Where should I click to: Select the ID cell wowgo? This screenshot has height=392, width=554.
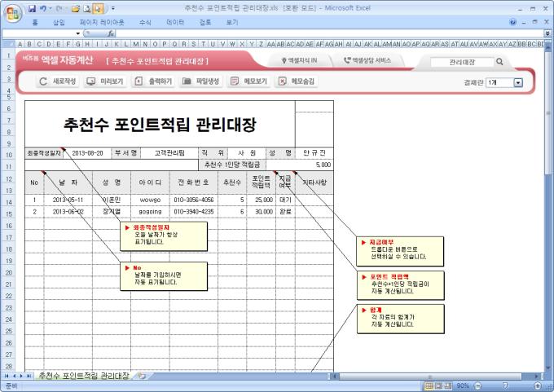tap(150, 200)
